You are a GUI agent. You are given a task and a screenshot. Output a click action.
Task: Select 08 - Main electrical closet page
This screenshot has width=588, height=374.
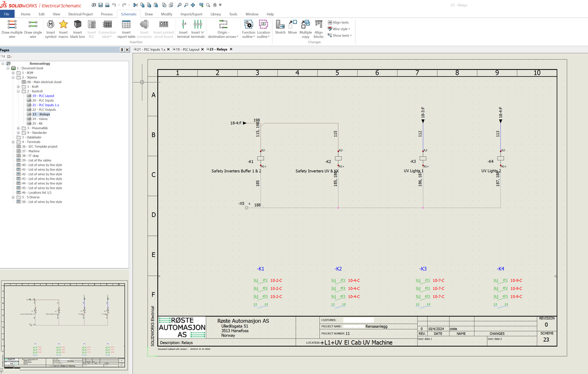(44, 82)
